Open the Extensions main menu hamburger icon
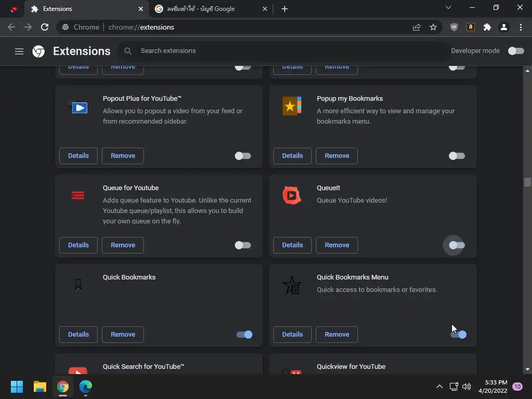Image resolution: width=532 pixels, height=399 pixels. click(19, 51)
